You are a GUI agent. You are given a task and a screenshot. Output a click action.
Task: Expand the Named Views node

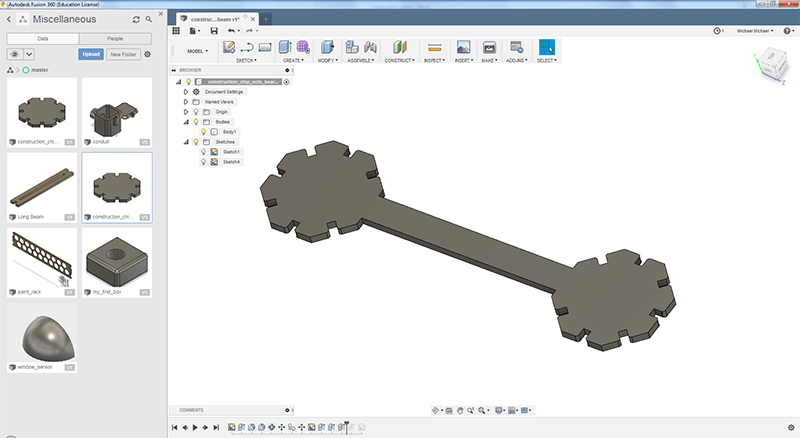click(x=186, y=102)
